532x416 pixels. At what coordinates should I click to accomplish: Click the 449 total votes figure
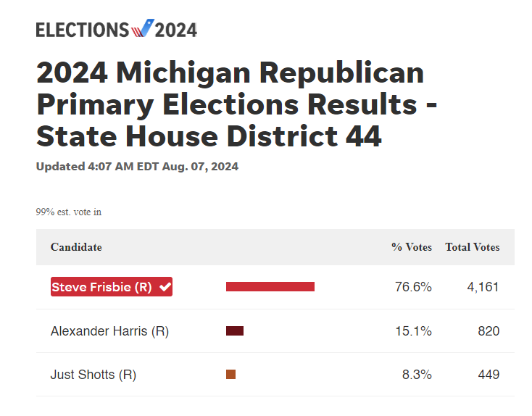[x=489, y=375]
